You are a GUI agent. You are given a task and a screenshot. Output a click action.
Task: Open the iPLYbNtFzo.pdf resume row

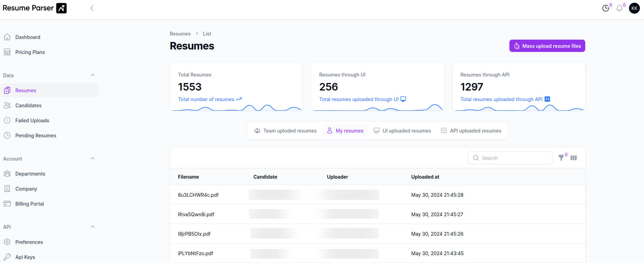(377, 253)
